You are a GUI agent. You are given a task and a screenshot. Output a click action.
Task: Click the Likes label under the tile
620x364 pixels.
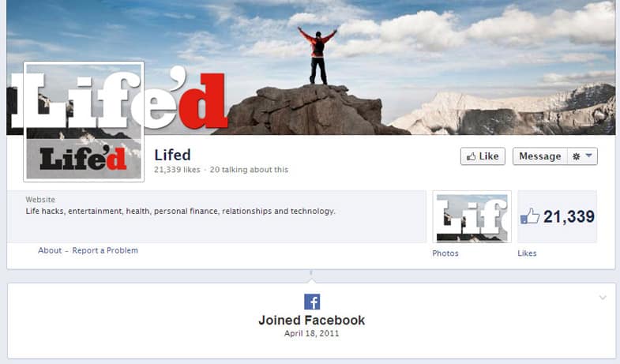tap(527, 253)
